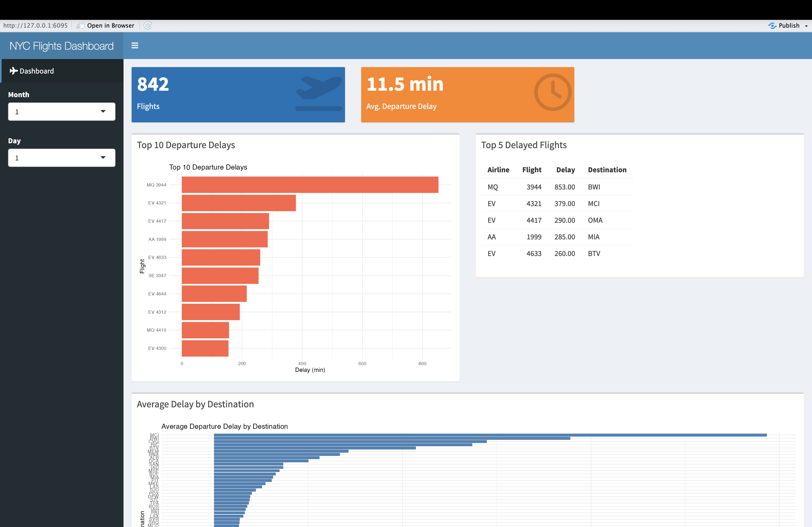The width and height of the screenshot is (812, 527).
Task: Click flight number 4633 in table
Action: (534, 254)
